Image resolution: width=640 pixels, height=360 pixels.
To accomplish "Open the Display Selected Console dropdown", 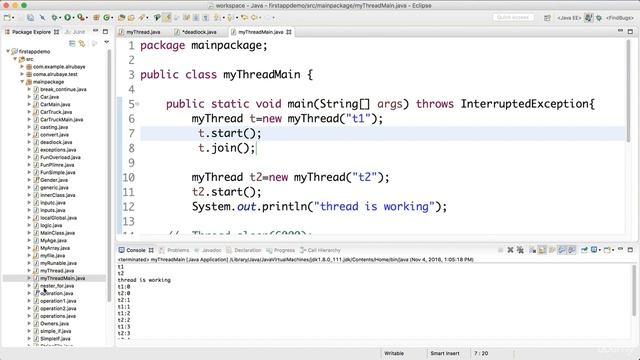I will 600,250.
